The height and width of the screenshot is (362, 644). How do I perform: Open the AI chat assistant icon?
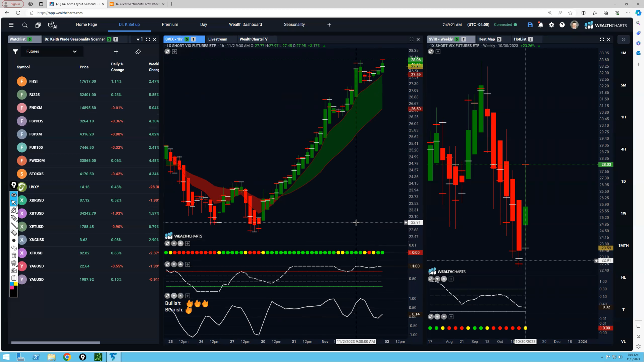pos(53,25)
